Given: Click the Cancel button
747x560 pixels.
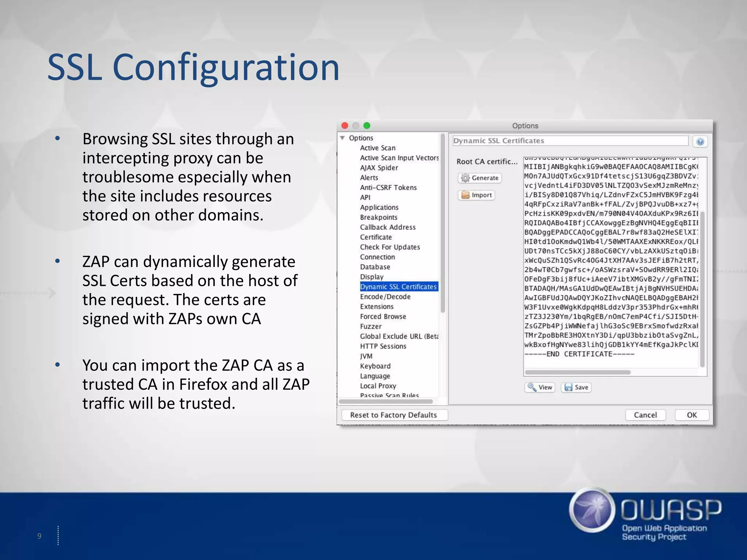Looking at the screenshot, I should click(x=645, y=415).
